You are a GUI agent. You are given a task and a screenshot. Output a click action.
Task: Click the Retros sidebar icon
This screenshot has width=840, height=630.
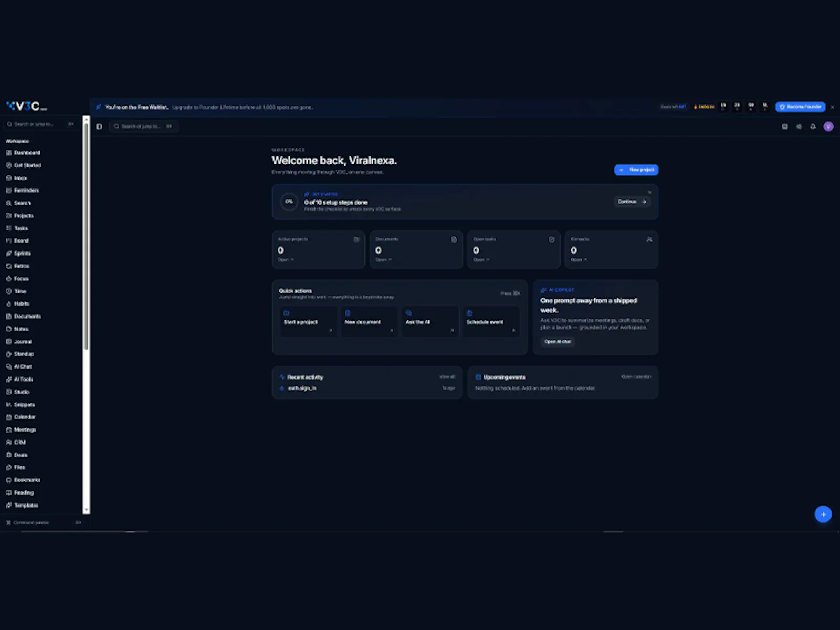click(x=8, y=266)
